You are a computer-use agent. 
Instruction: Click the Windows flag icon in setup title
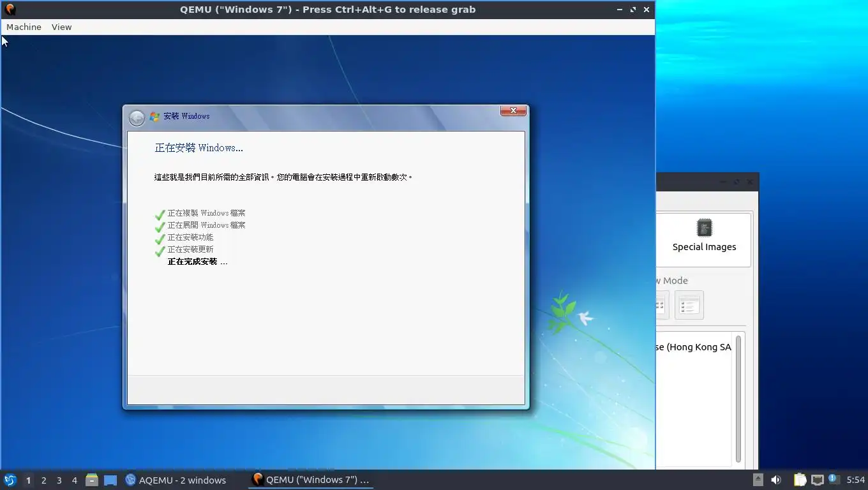pos(154,116)
